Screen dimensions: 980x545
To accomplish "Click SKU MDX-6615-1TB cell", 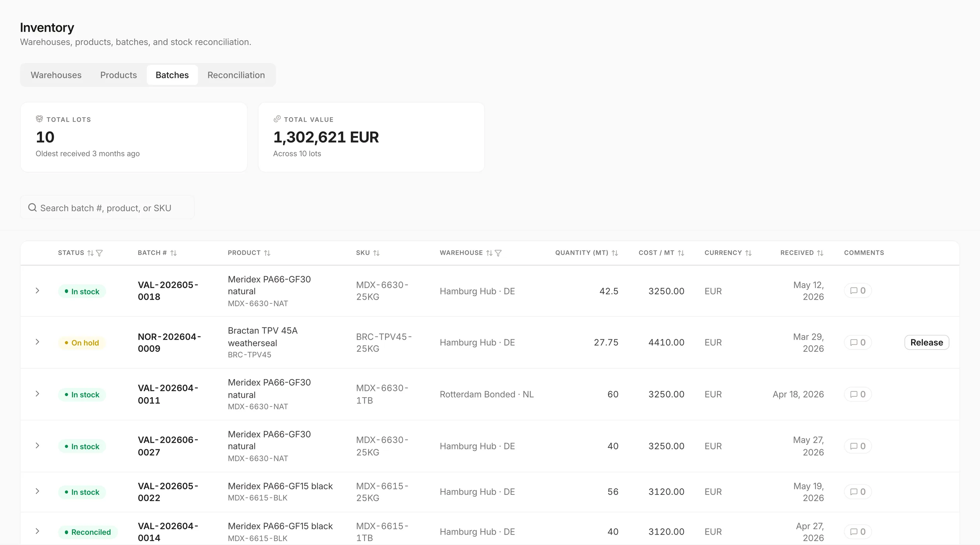I will pyautogui.click(x=382, y=532).
